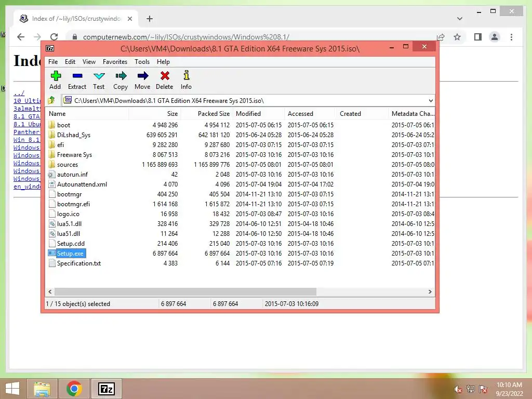Image resolution: width=532 pixels, height=399 pixels.
Task: Click the Autounattend.xml file icon
Action: 51,184
